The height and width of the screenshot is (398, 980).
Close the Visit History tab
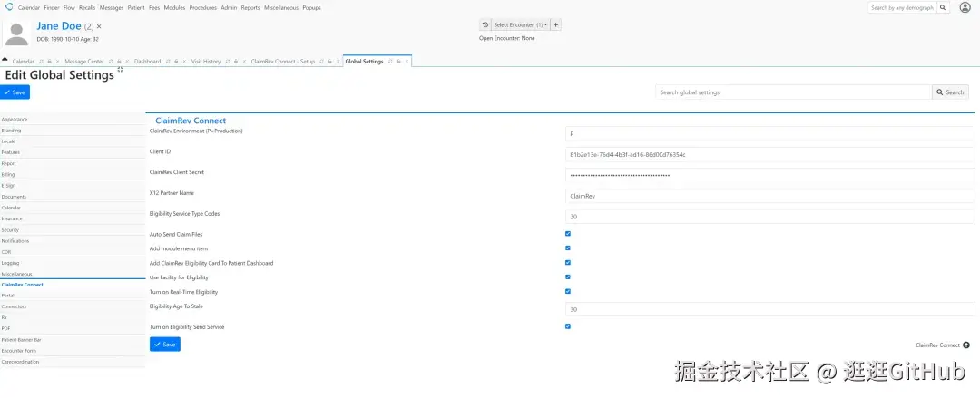[244, 62]
